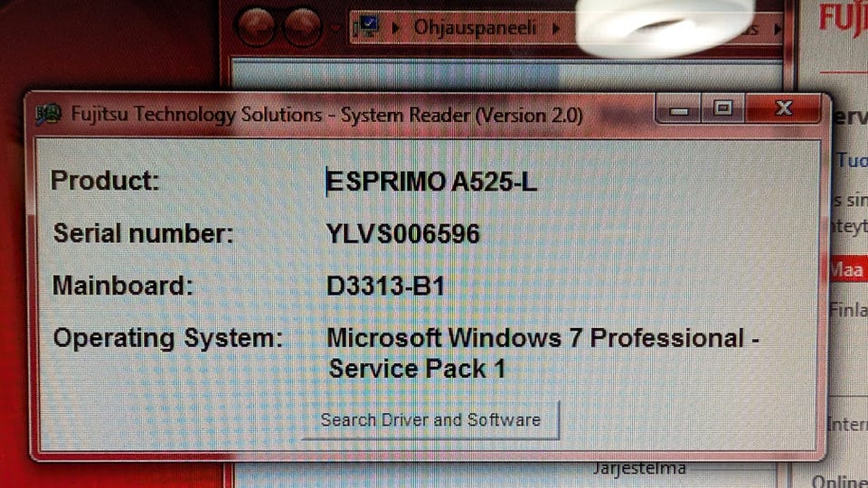Expand the arrow after Ohjauspaneeli breadcrumb
Screen dimensions: 868x488
point(556,28)
